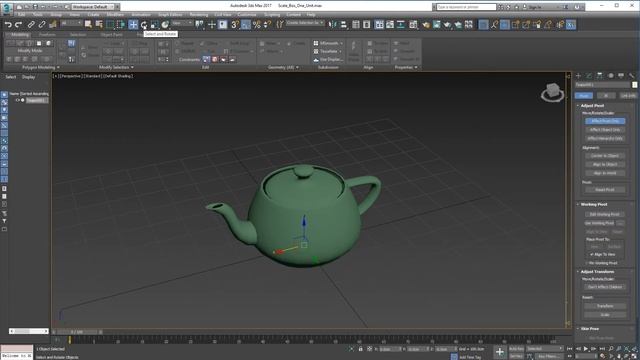Viewport: 640px width, 360px height.
Task: Collapse the Adjust Transform rollout
Action: point(597,272)
